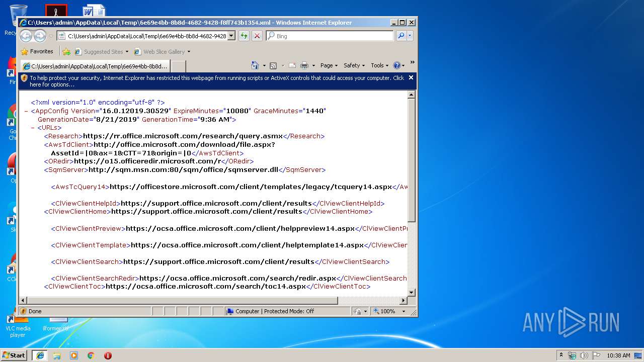Click the Zoom magnifier icon in status bar

tap(376, 311)
